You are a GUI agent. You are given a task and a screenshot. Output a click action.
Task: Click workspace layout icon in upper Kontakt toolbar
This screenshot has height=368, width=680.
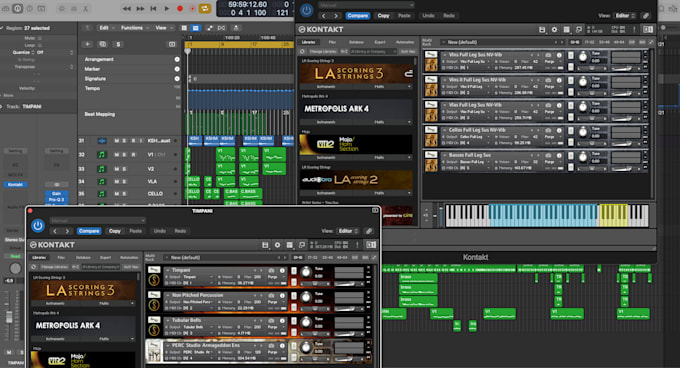566,29
